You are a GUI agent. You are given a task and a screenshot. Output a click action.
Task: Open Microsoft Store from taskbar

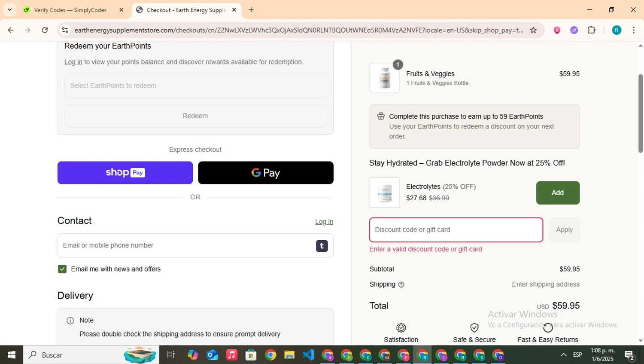[x=251, y=355]
